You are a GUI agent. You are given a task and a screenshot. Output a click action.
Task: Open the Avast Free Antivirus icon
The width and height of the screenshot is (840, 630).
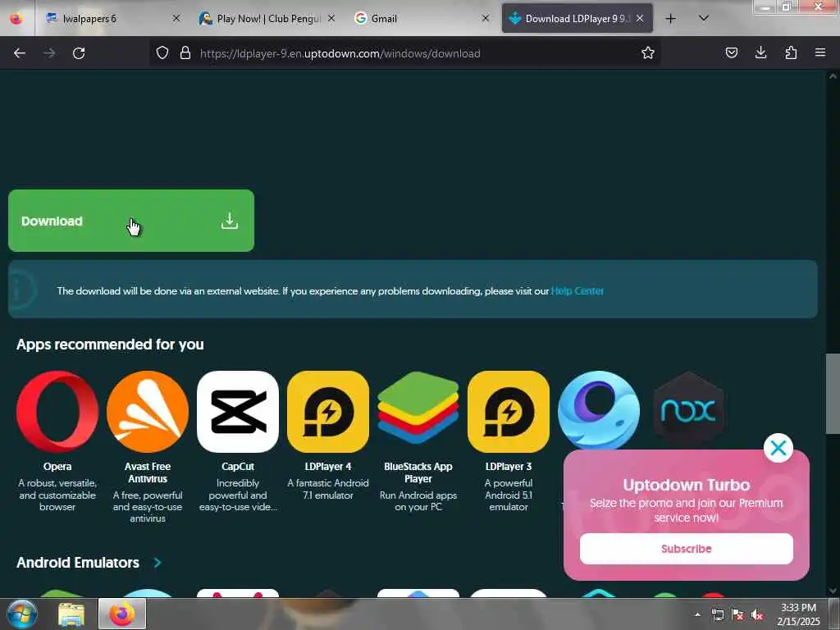point(148,412)
